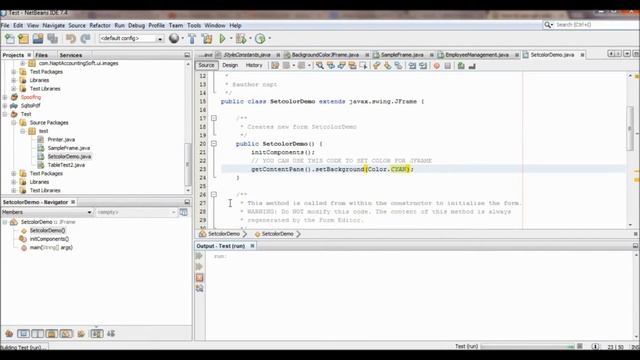Close the SetcolorDemo.java editor tab
Screen dimensions: 640x360
[x=582, y=55]
